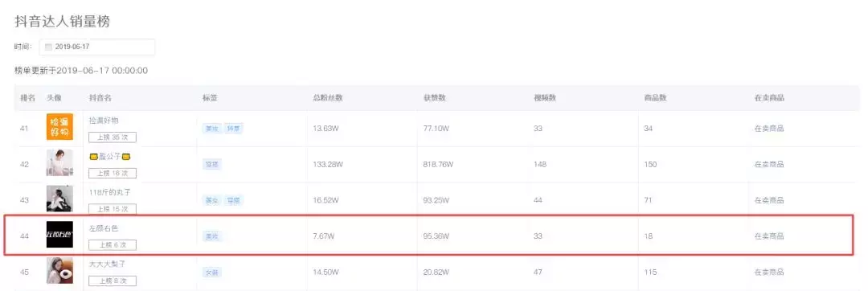Click 上榜 8 次 badge under 大大大梨子

(x=113, y=281)
